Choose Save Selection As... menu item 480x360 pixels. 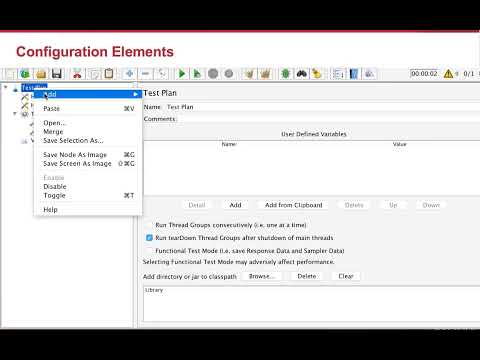88,140
